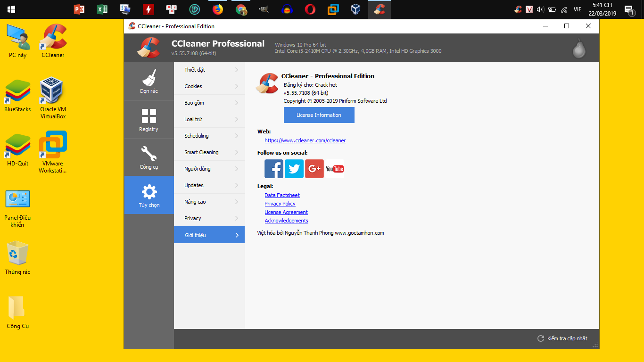Select the Công Cụ desktop folder
The image size is (644, 362).
[x=17, y=312]
